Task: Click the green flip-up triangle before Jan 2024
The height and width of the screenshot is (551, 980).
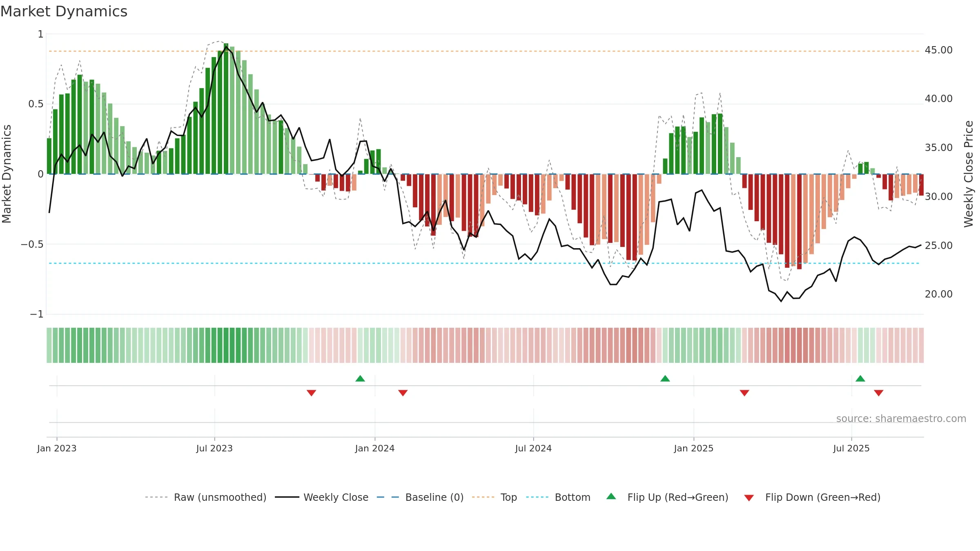Action: tap(360, 378)
